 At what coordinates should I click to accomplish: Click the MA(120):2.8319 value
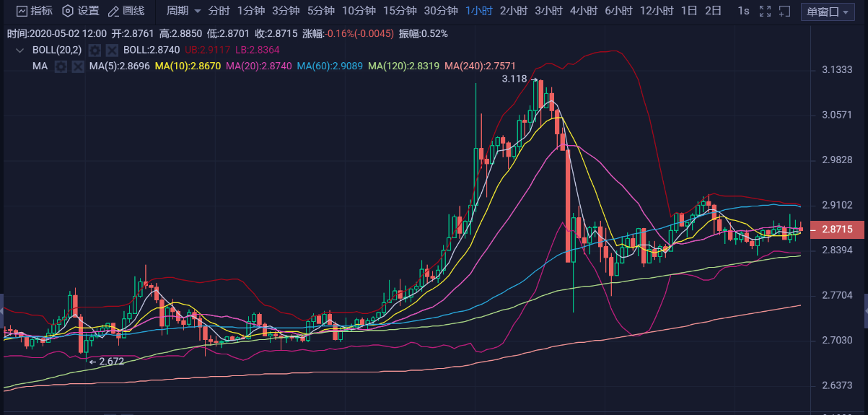403,66
